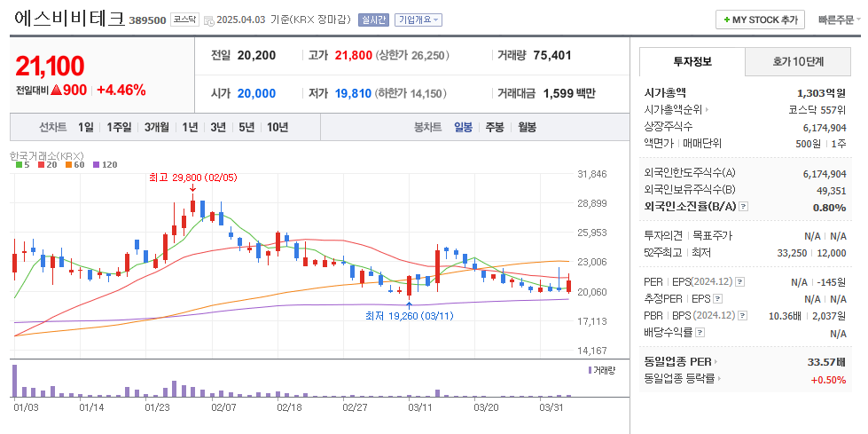This screenshot has height=434, width=868.
Task: Click the 실시간 realtime badge
Action: coord(373,20)
